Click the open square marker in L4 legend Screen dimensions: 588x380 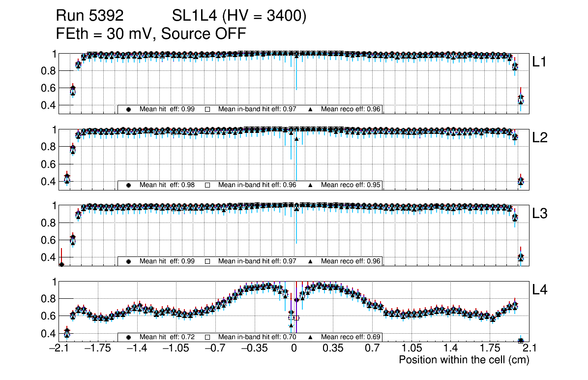point(207,338)
